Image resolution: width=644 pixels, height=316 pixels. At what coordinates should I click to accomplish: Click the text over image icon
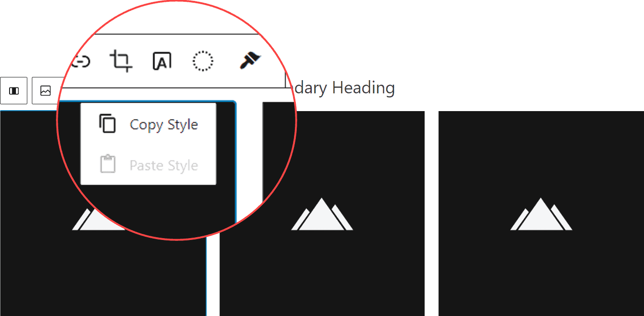pos(162,61)
